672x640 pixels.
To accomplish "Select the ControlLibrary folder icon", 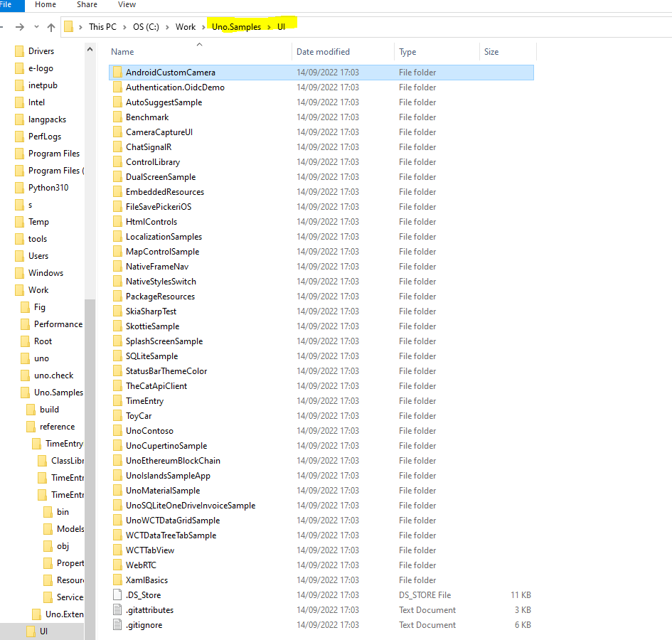I will pyautogui.click(x=117, y=162).
